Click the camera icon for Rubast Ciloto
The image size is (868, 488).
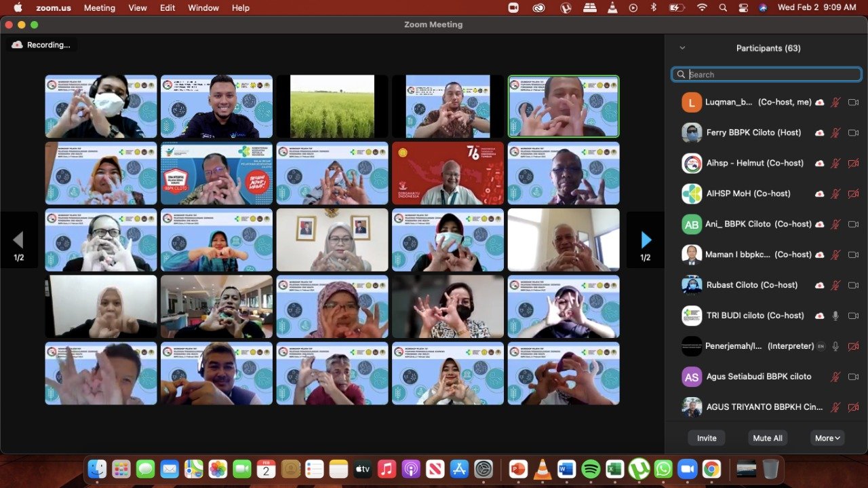[x=853, y=285]
